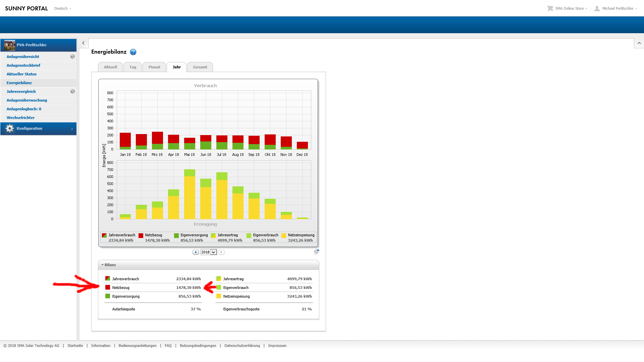Open Michael Perlitschke user menu
Screen dimensions: 644x362
tap(617, 8)
